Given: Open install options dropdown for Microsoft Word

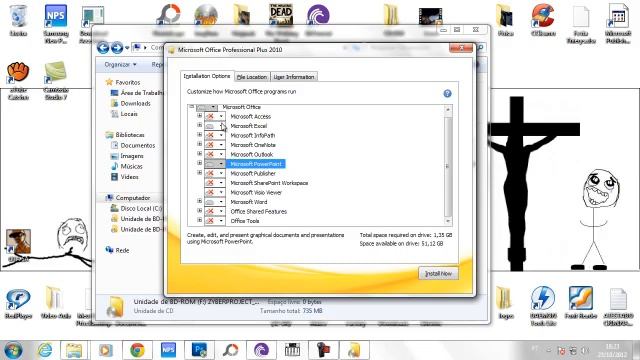Looking at the screenshot, I should 215,202.
